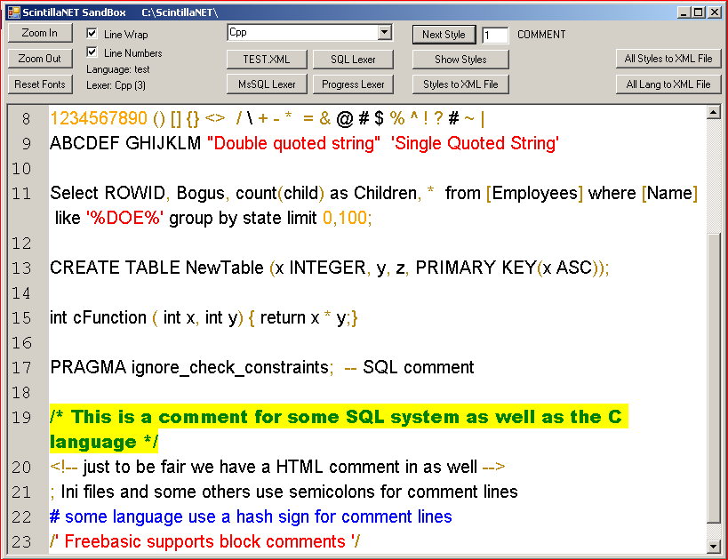The height and width of the screenshot is (560, 728).
Task: Click the blue hash comment line
Action: pos(251,516)
